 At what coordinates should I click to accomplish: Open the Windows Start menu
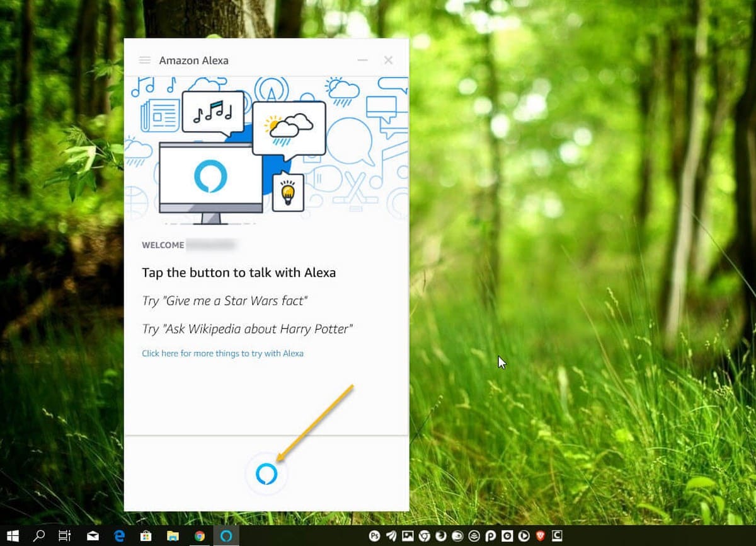point(13,536)
